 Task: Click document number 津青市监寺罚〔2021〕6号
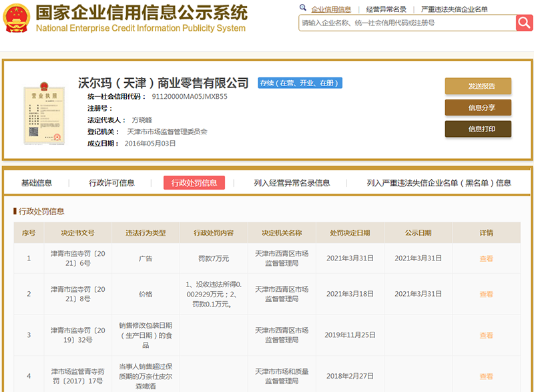click(x=78, y=258)
